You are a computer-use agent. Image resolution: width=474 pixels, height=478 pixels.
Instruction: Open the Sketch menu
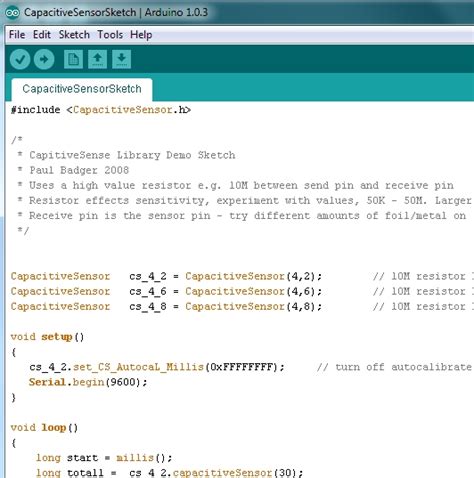coord(74,35)
